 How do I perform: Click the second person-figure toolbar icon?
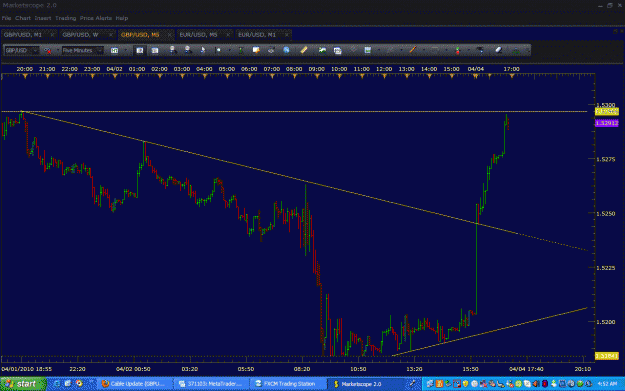click(187, 51)
